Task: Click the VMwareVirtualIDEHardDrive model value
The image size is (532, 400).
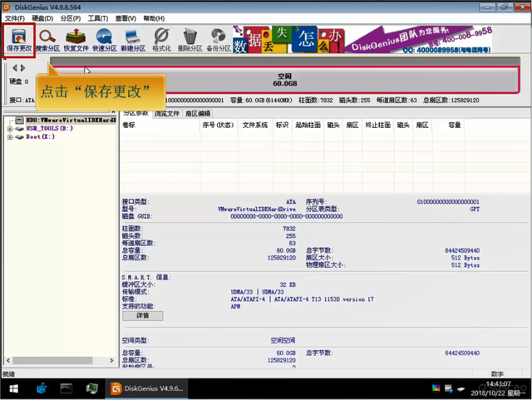Action: coord(257,210)
